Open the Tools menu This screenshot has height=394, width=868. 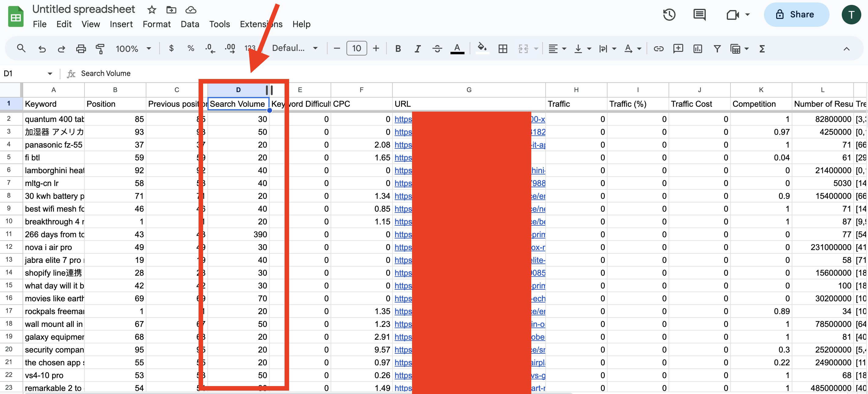coord(219,24)
